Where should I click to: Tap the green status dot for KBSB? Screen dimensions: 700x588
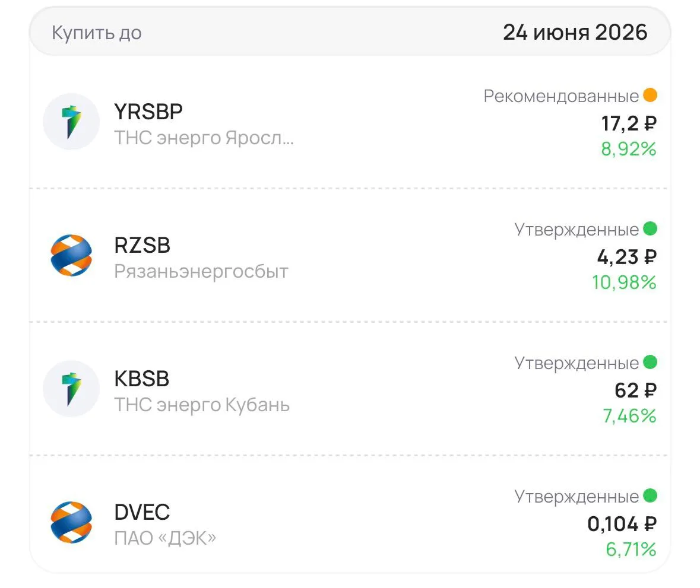pyautogui.click(x=650, y=362)
